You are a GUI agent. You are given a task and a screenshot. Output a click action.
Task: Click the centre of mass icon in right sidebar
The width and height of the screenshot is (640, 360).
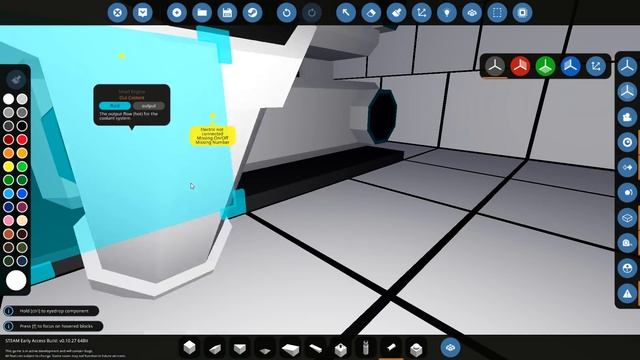coord(627,268)
